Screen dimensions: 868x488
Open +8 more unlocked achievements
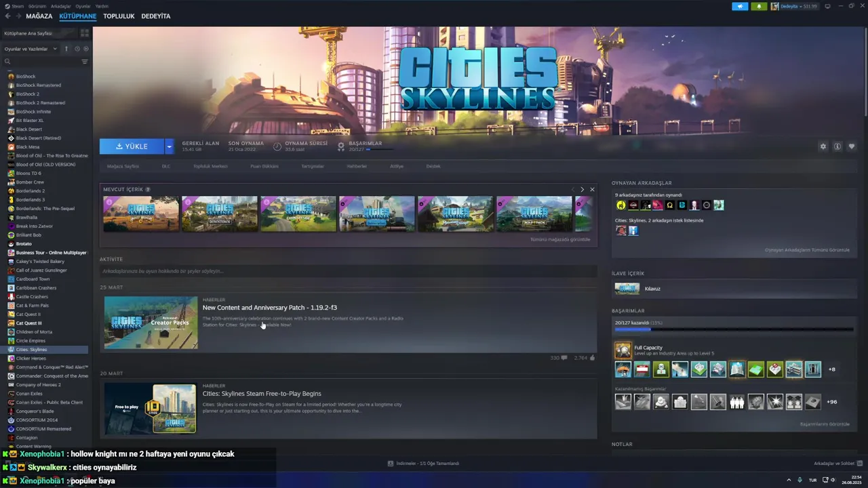pyautogui.click(x=832, y=369)
